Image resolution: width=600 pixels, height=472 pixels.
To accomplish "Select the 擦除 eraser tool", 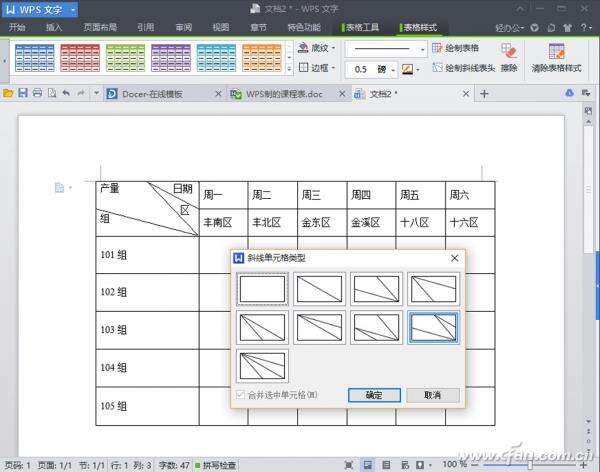I will (x=509, y=57).
